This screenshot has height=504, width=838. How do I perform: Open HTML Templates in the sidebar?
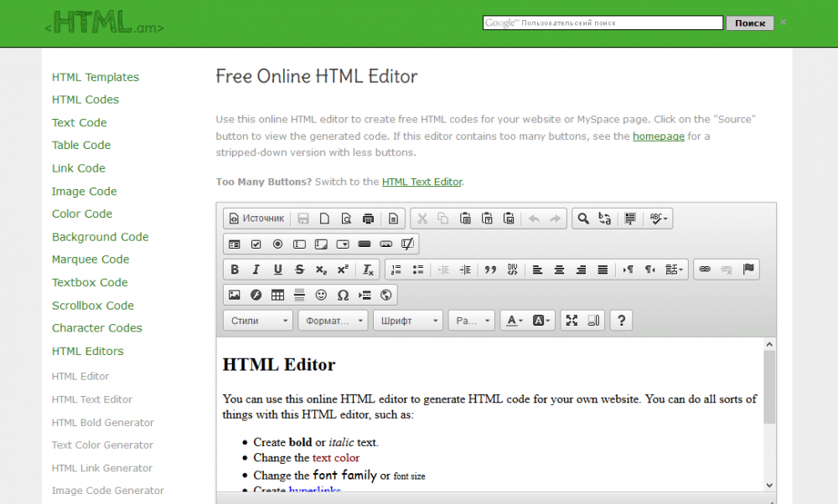[96, 77]
